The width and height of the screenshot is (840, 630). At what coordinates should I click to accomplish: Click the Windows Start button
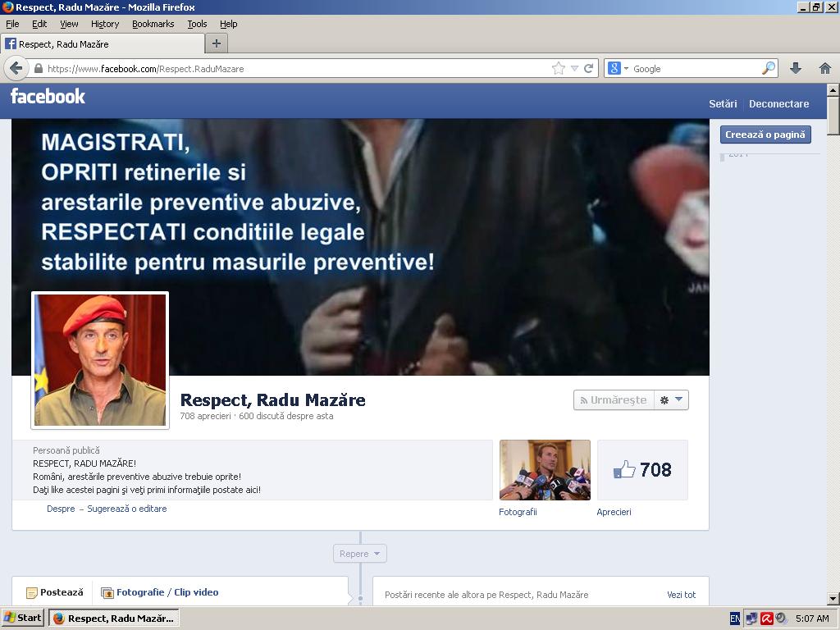tap(23, 618)
